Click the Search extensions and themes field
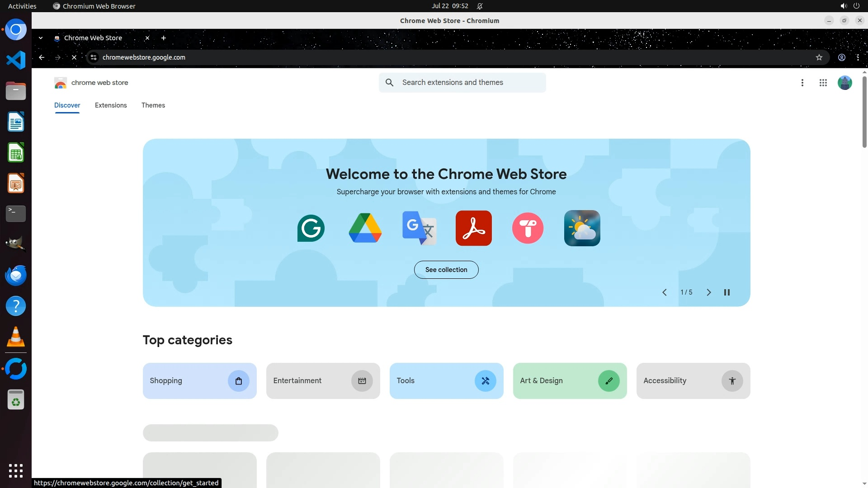Viewport: 868px width, 488px height. (470, 83)
